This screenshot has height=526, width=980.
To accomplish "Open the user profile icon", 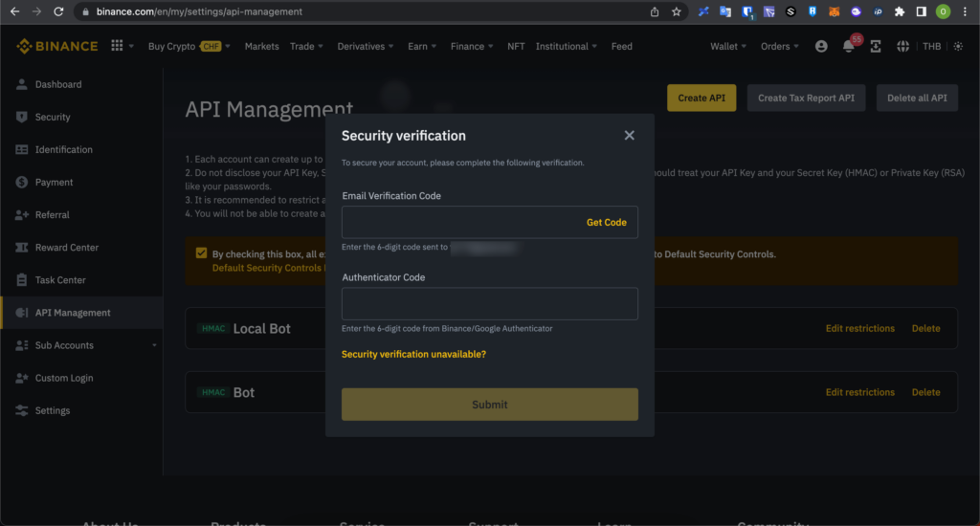I will point(821,46).
